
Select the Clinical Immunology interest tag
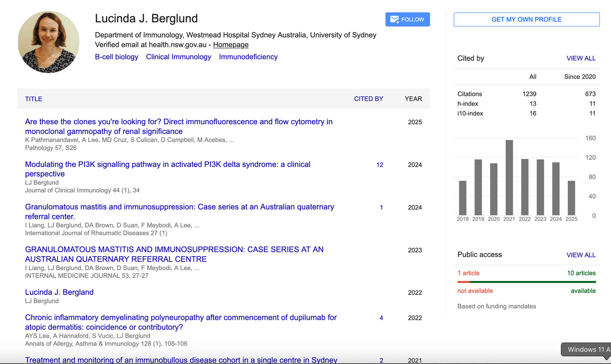178,57
